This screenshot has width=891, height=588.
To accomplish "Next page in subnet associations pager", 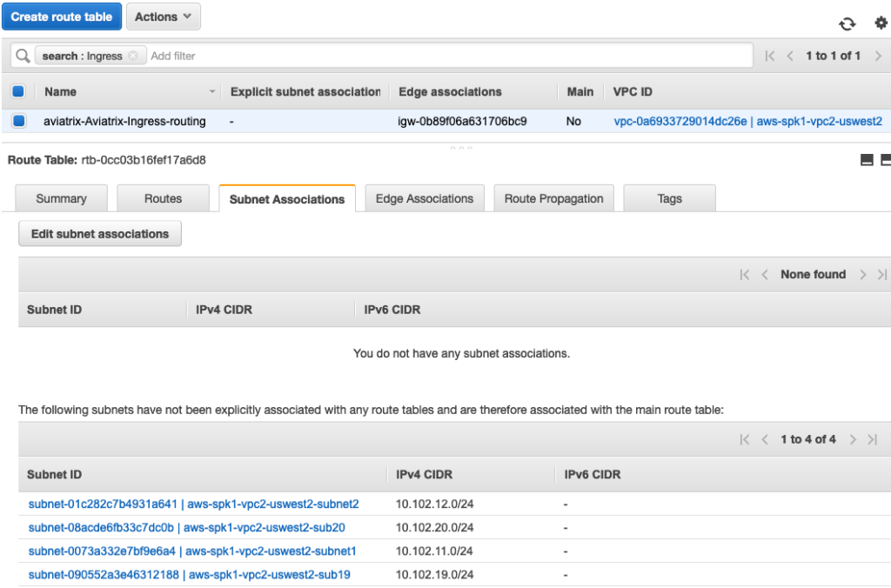I will tap(862, 275).
